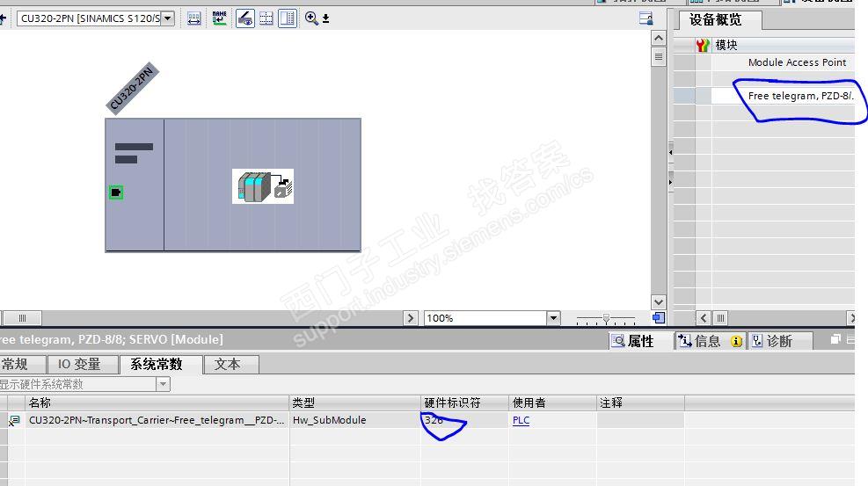Click the 注释 column header

[x=640, y=403]
